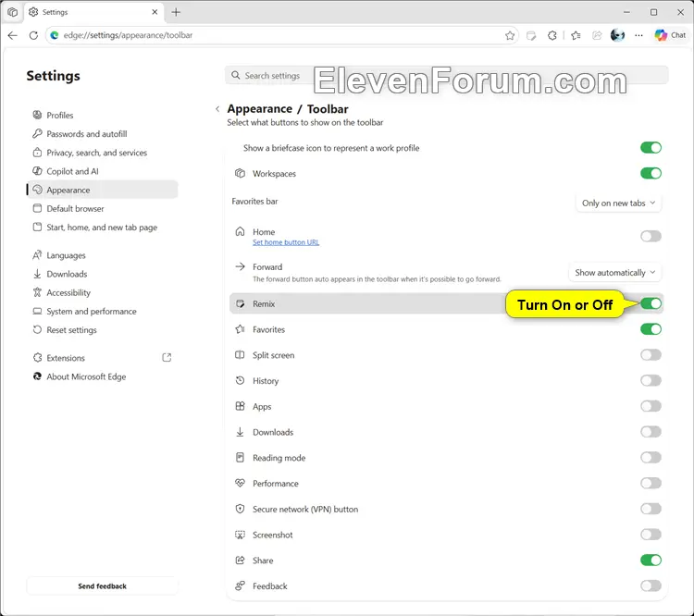Turn off the Remix button toggle
Screen dimensions: 694x616
tap(651, 303)
